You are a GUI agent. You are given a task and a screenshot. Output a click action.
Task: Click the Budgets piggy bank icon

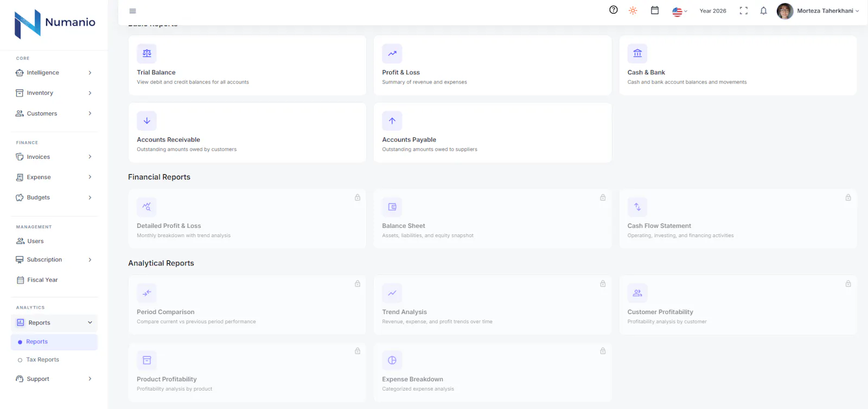(20, 197)
